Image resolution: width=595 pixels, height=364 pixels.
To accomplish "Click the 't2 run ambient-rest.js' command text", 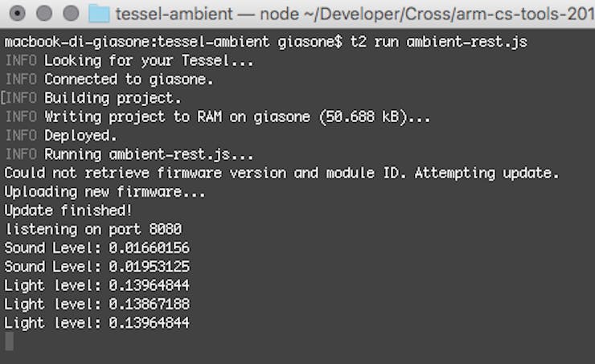I will (439, 42).
